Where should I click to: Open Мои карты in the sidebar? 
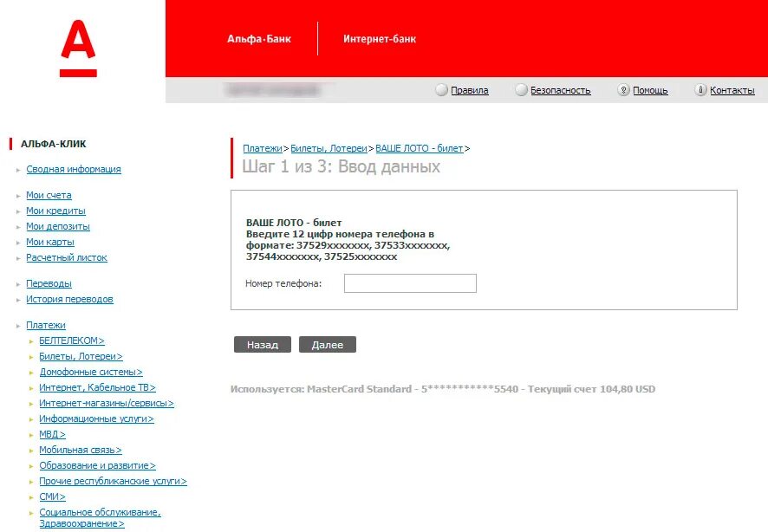[x=50, y=243]
